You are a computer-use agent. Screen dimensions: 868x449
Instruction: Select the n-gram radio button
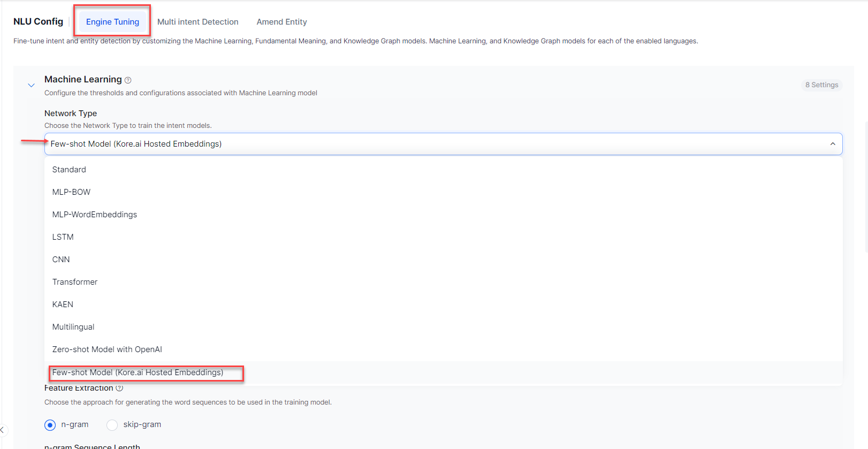(x=50, y=425)
